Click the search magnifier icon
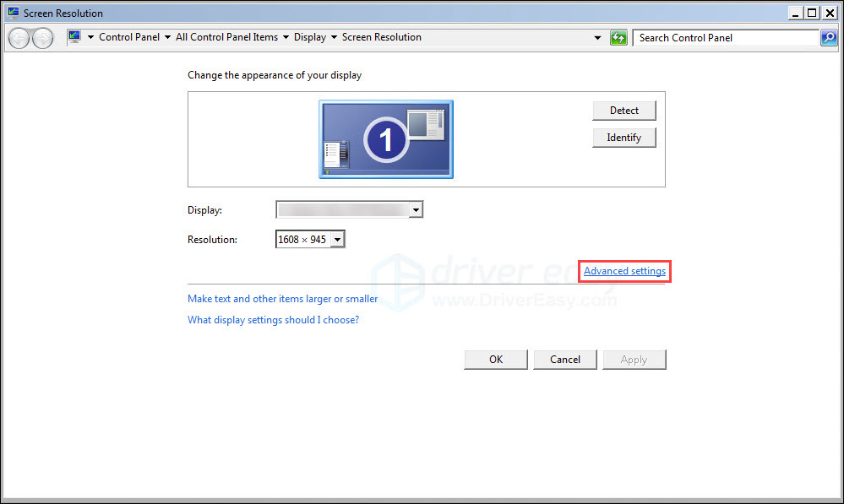844x504 pixels. pos(827,37)
